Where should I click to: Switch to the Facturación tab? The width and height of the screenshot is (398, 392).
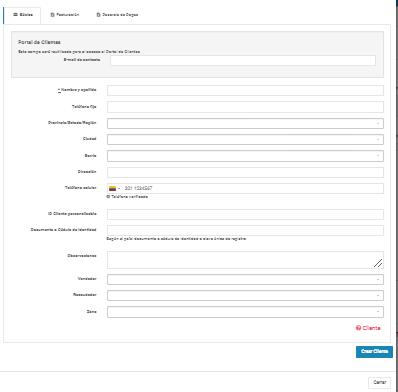(65, 15)
